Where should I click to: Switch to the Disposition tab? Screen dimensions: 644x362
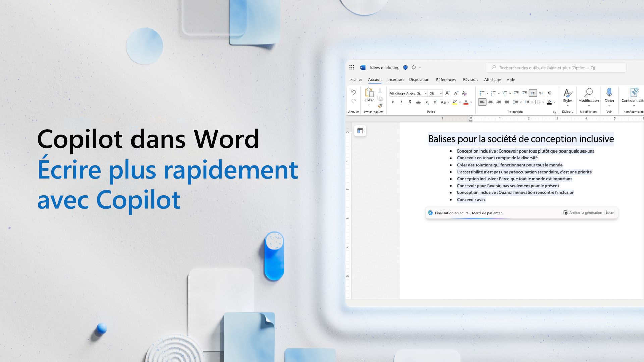(x=419, y=79)
